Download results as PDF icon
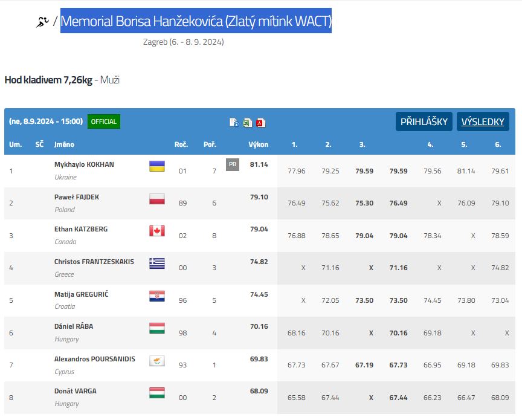 [x=260, y=123]
